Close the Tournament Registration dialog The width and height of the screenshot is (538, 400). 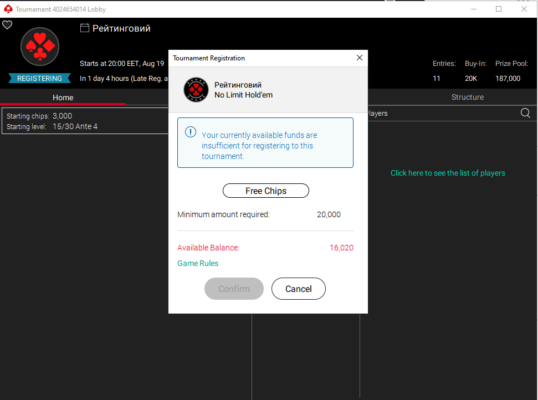coord(359,58)
